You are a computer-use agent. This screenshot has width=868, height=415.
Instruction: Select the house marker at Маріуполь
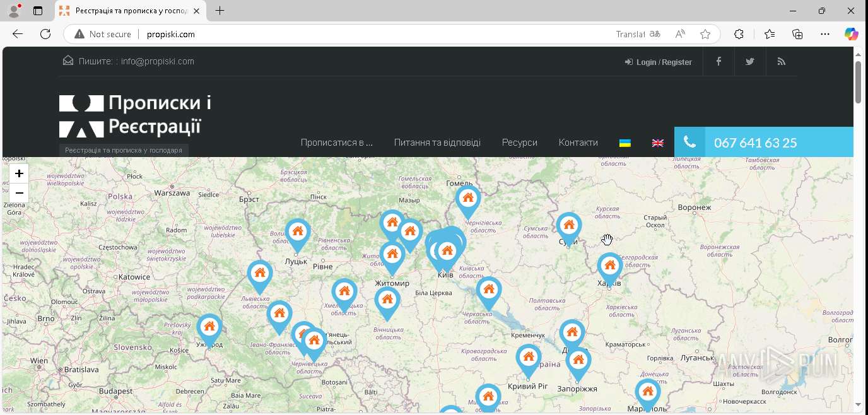pyautogui.click(x=648, y=395)
